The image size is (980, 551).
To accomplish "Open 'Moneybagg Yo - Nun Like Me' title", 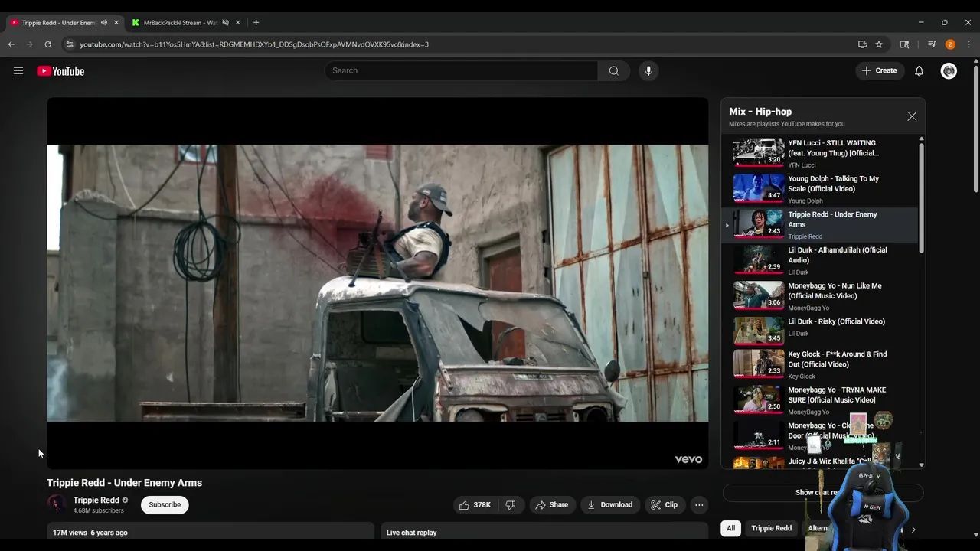I will pyautogui.click(x=835, y=291).
